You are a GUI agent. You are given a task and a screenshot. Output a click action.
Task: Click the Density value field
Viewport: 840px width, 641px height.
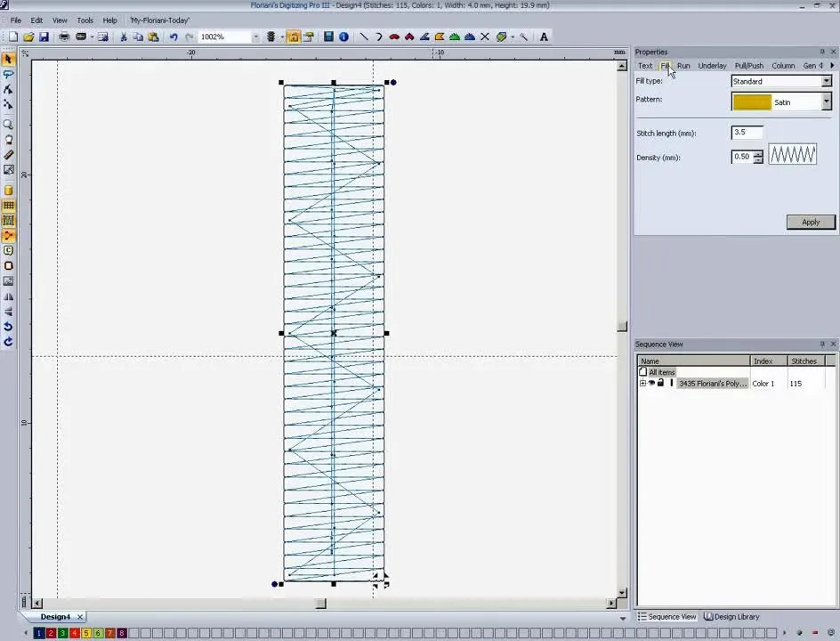click(x=742, y=157)
